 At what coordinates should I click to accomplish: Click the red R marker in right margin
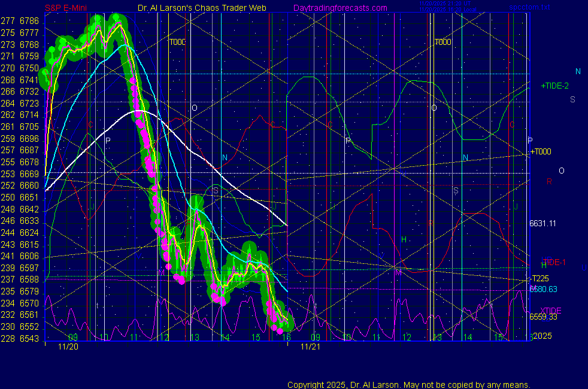(549, 181)
